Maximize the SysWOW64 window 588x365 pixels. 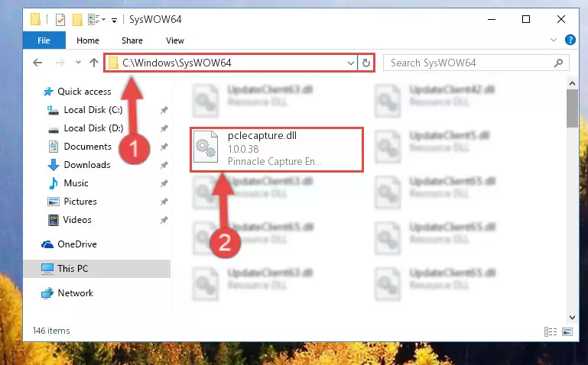click(x=526, y=19)
